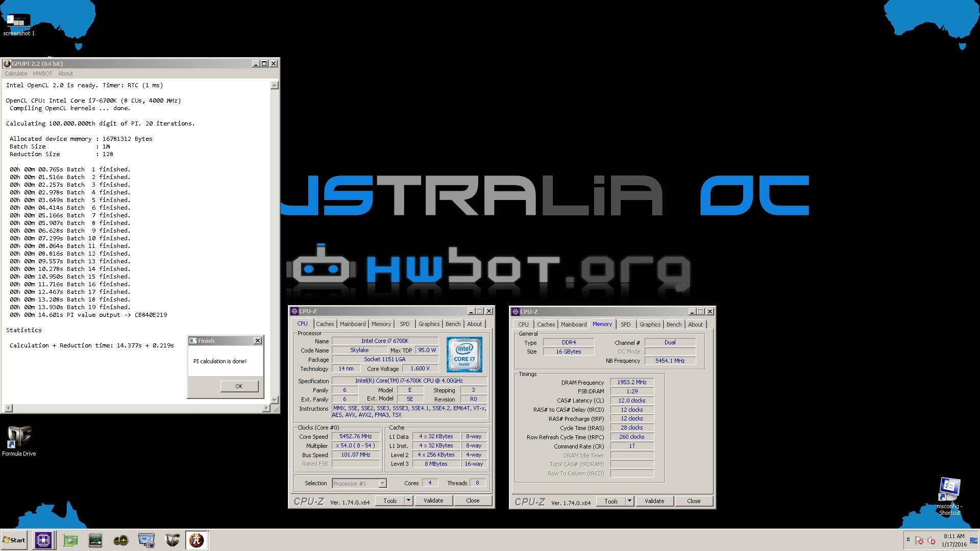Click the Action Center flag tray icon
This screenshot has width=980, height=551.
[919, 540]
